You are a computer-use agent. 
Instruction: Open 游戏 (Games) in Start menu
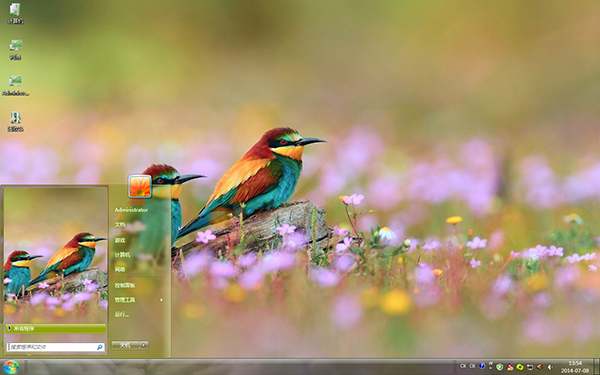click(120, 240)
